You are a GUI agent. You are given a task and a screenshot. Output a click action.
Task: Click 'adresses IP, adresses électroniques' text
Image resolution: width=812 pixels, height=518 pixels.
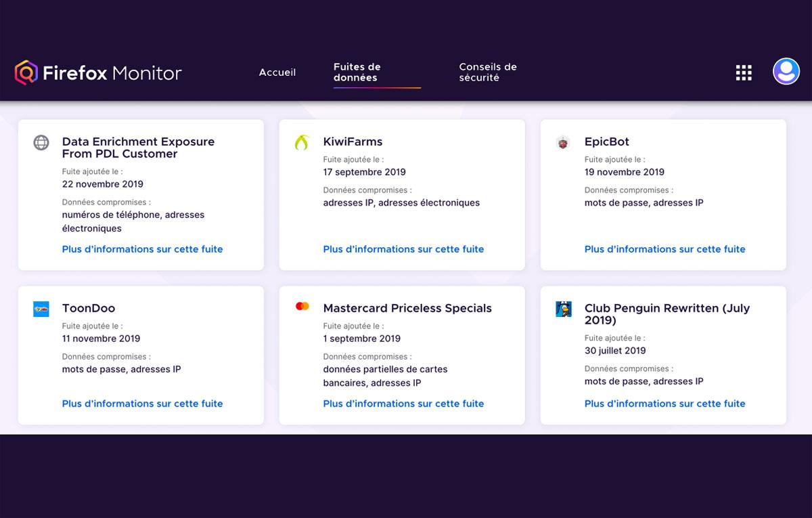(x=401, y=202)
